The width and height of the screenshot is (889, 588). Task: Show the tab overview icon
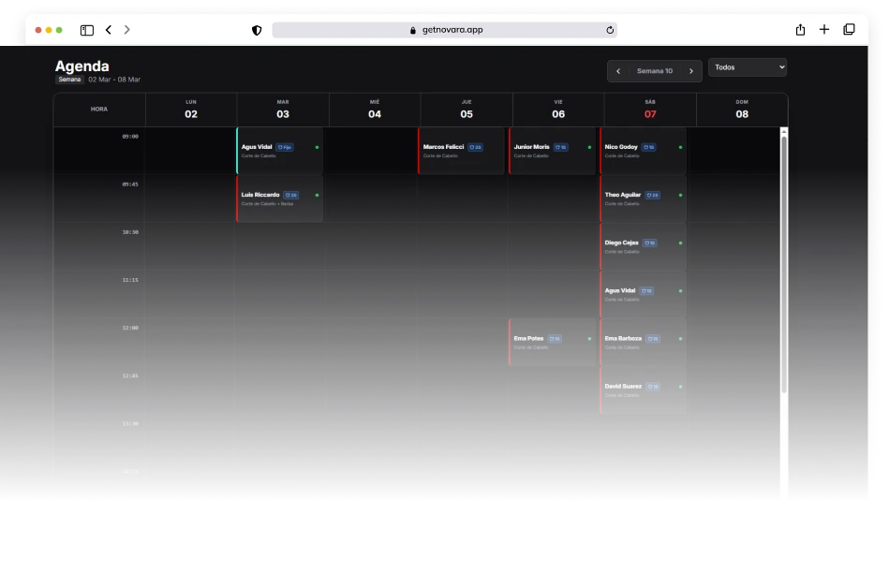coord(849,30)
